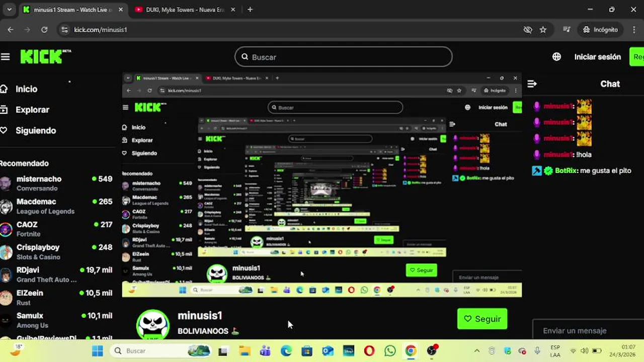Viewport: 644px width, 362px height.
Task: Open misternacho recommended channel
Action: (56, 183)
